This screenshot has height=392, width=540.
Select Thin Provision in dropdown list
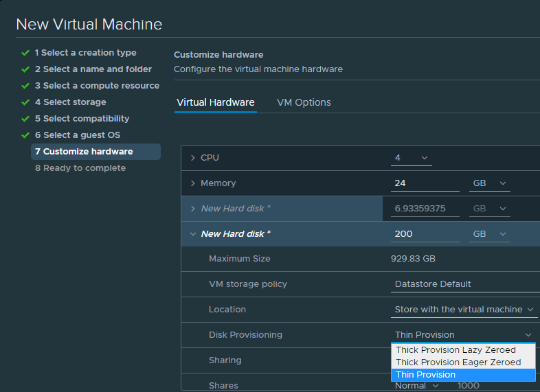(x=426, y=375)
